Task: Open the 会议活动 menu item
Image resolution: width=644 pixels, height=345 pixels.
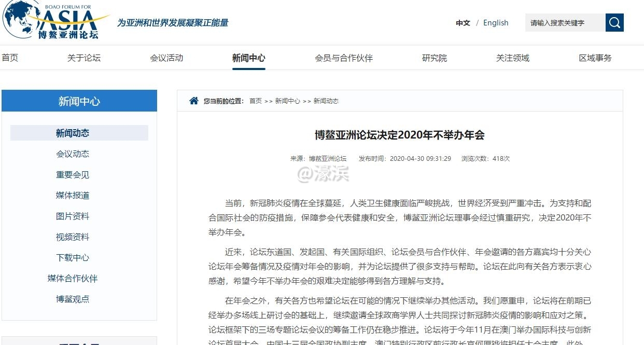Action: coord(166,58)
